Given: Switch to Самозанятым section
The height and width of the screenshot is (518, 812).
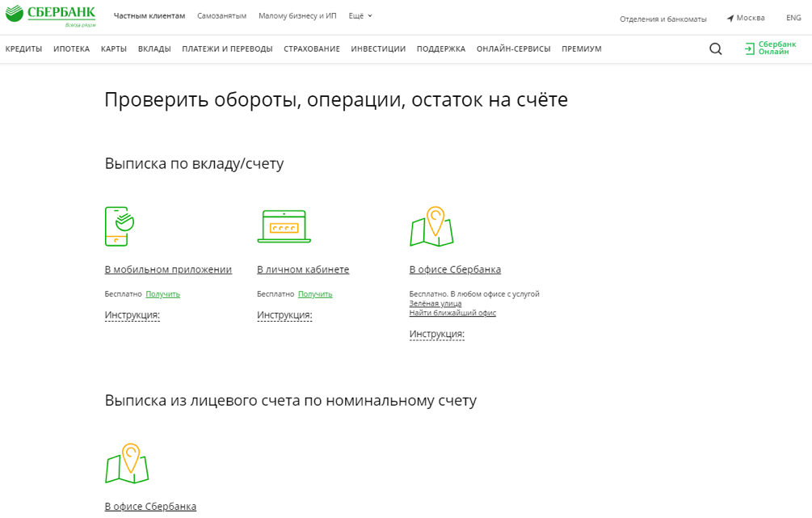Looking at the screenshot, I should click(221, 16).
